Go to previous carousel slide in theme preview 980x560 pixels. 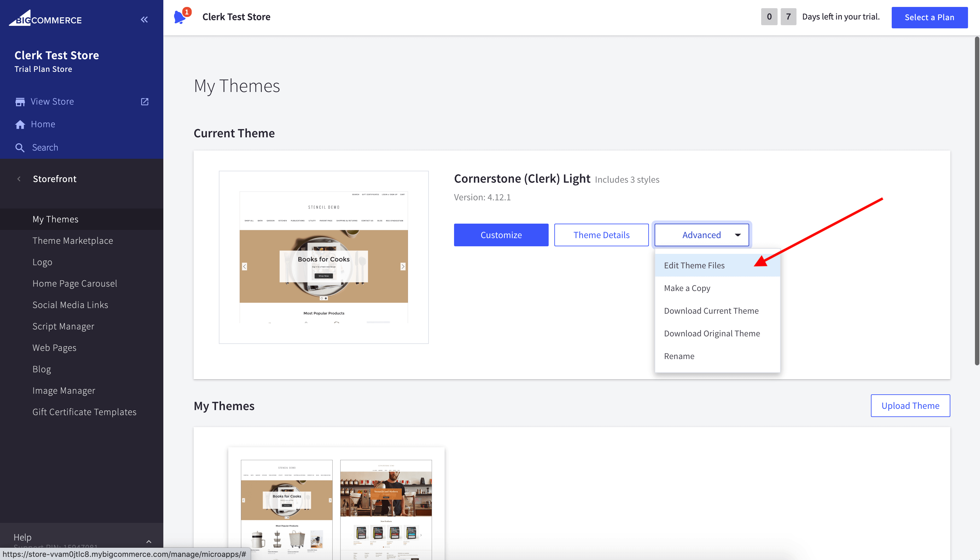coord(244,266)
